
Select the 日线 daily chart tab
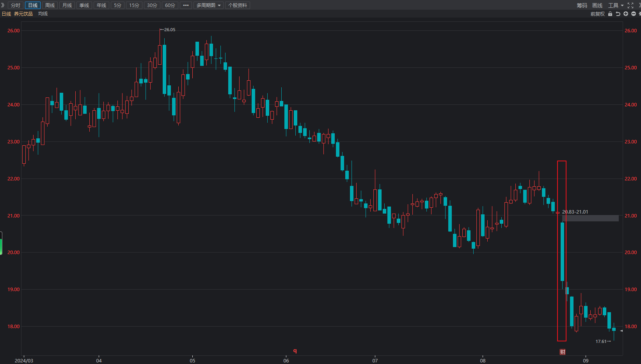pos(33,5)
